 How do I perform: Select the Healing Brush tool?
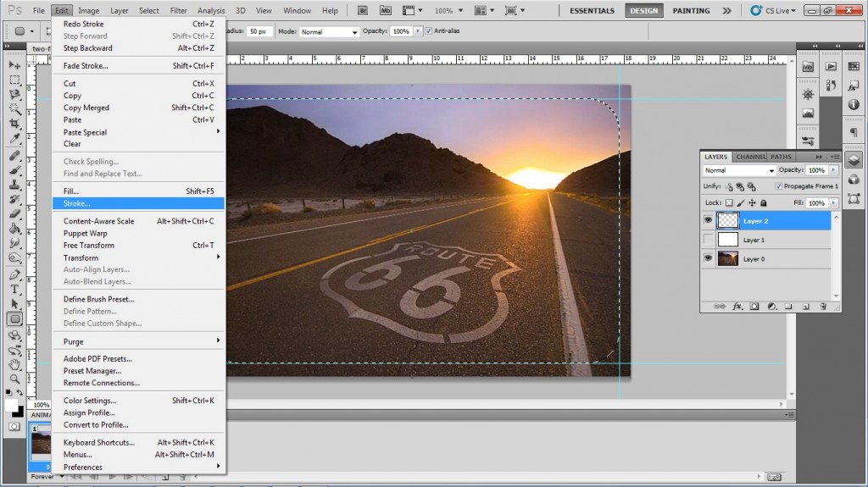point(14,156)
